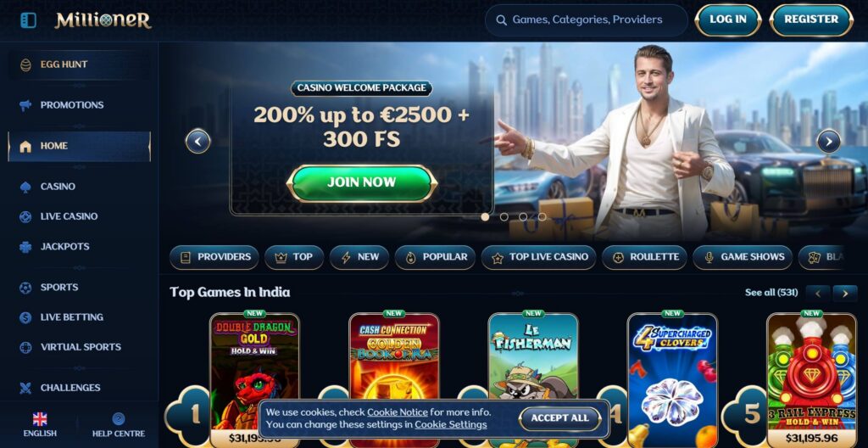Click the Jackpots clover icon
The image size is (868, 448).
[x=25, y=247]
